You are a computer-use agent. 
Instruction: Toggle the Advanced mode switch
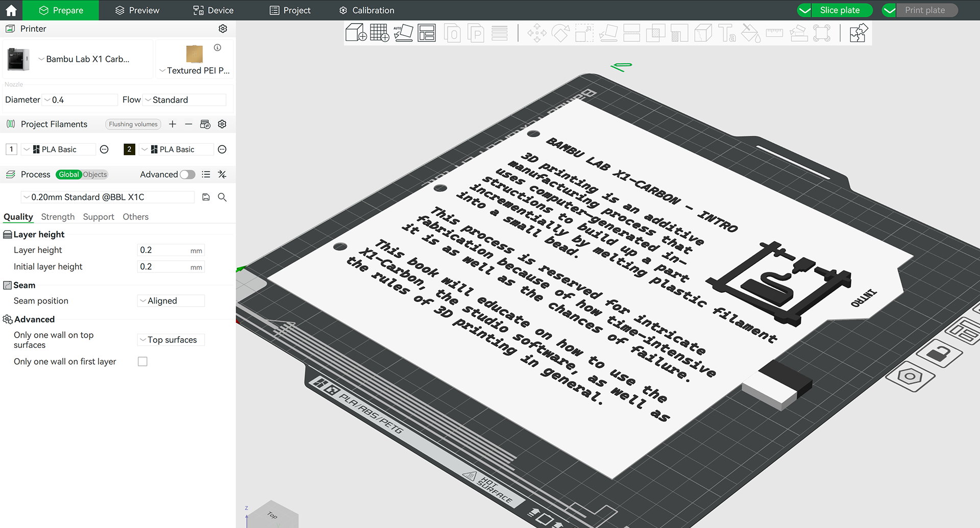point(187,174)
